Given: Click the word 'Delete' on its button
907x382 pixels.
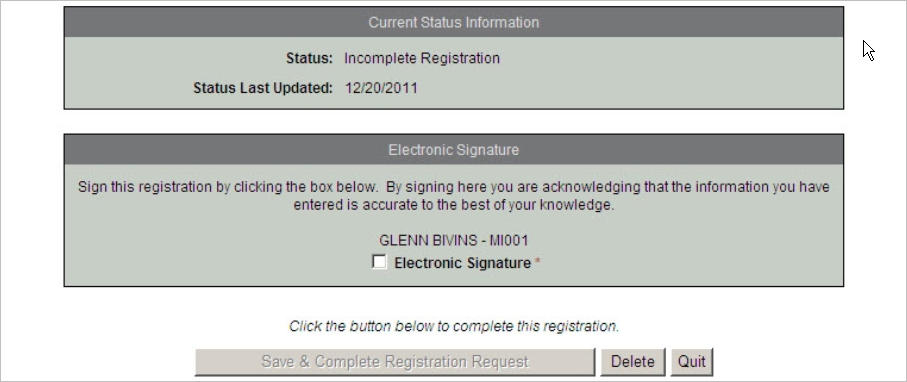Looking at the screenshot, I should tap(633, 362).
